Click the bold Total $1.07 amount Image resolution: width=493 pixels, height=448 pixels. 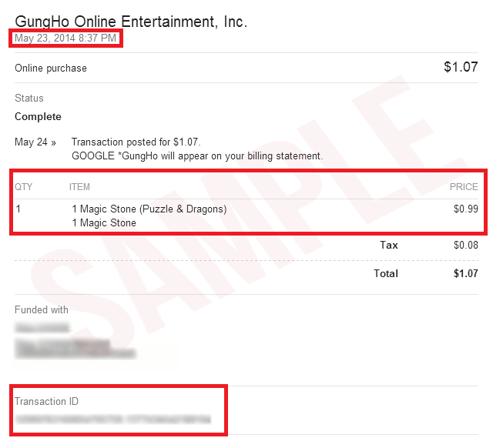(465, 273)
